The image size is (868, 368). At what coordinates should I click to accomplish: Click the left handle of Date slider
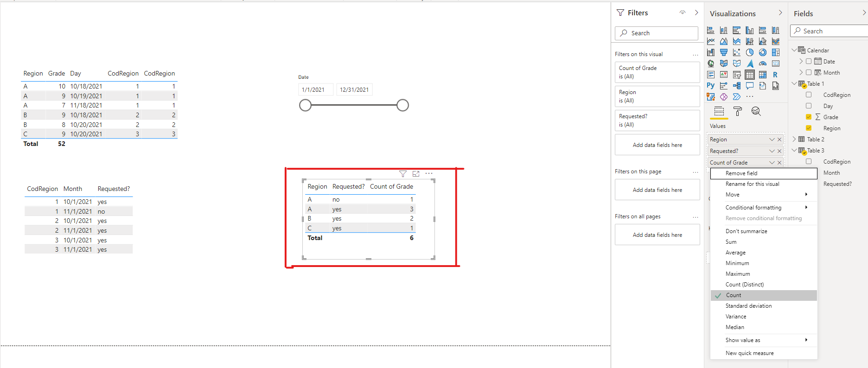pyautogui.click(x=305, y=105)
